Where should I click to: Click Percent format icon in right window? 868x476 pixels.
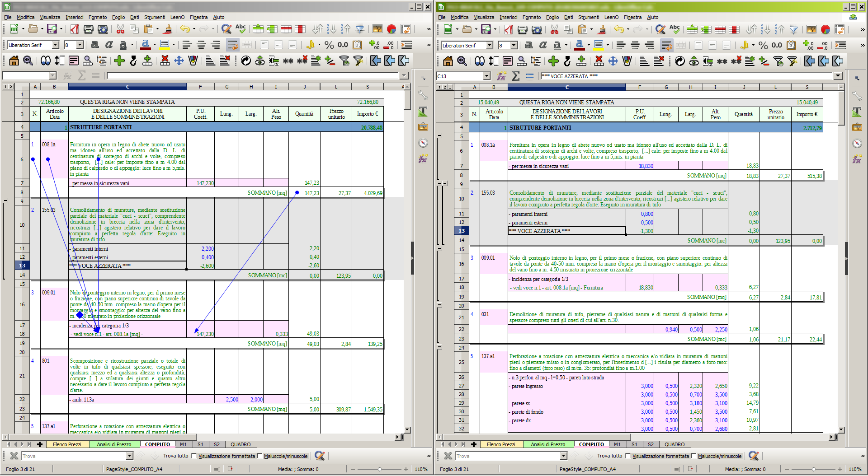(x=763, y=45)
